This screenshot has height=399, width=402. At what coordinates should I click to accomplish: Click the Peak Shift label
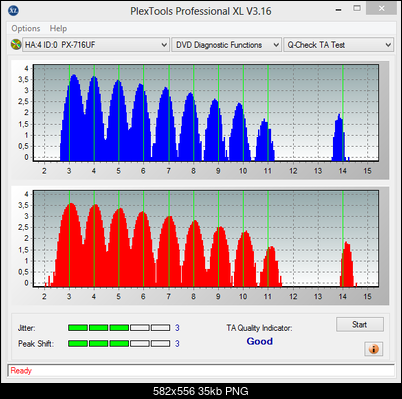tap(36, 343)
